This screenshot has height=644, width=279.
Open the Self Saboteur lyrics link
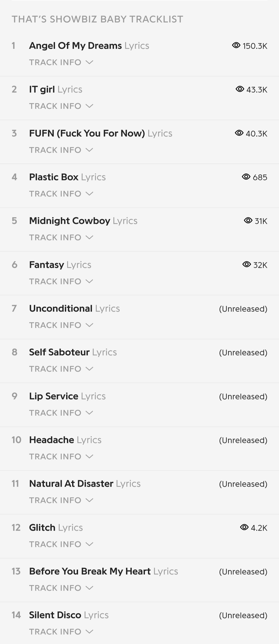click(73, 352)
